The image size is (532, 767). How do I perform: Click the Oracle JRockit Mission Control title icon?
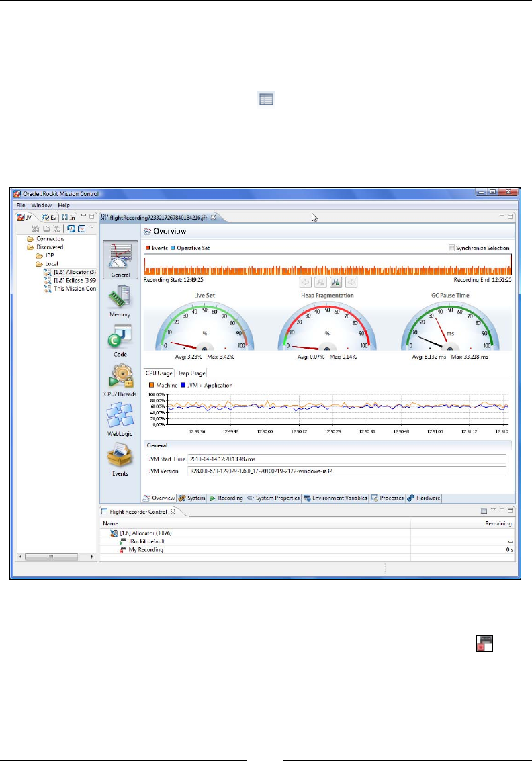(17, 193)
